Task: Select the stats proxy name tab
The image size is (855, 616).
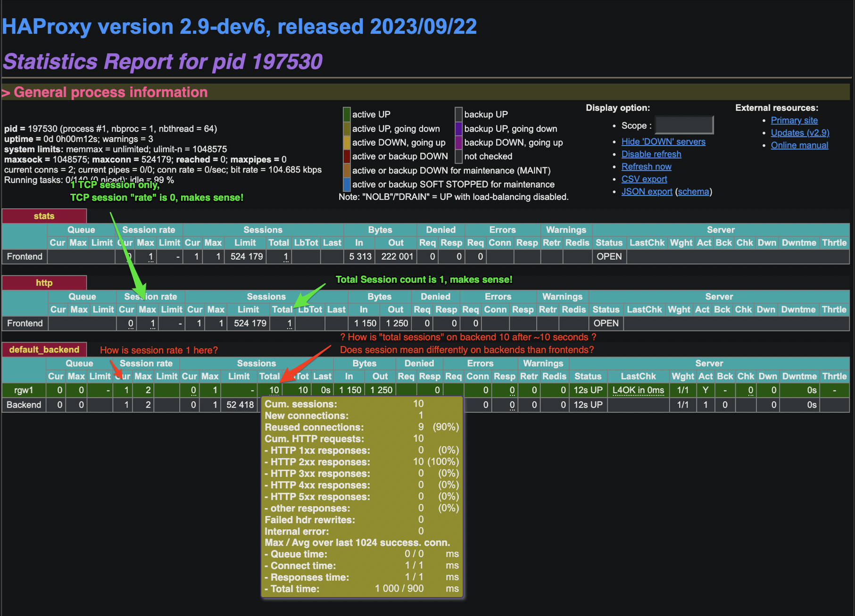Action: click(44, 216)
